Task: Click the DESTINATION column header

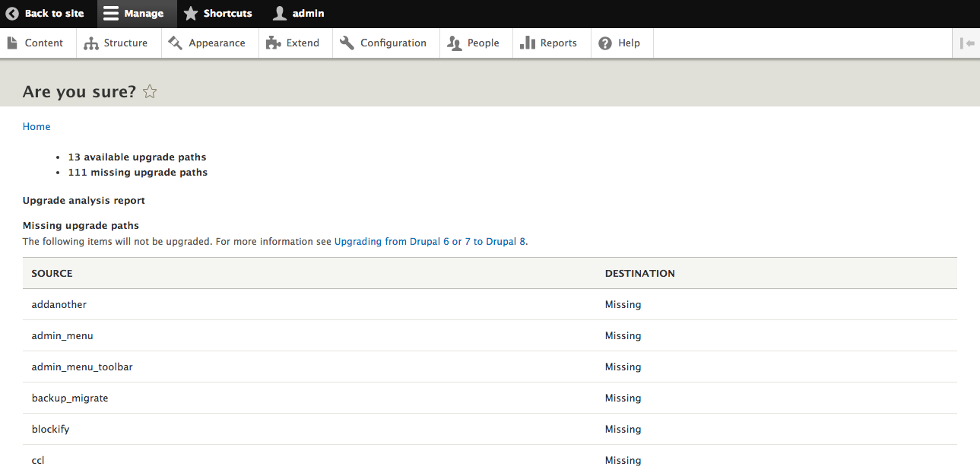Action: 639,273
